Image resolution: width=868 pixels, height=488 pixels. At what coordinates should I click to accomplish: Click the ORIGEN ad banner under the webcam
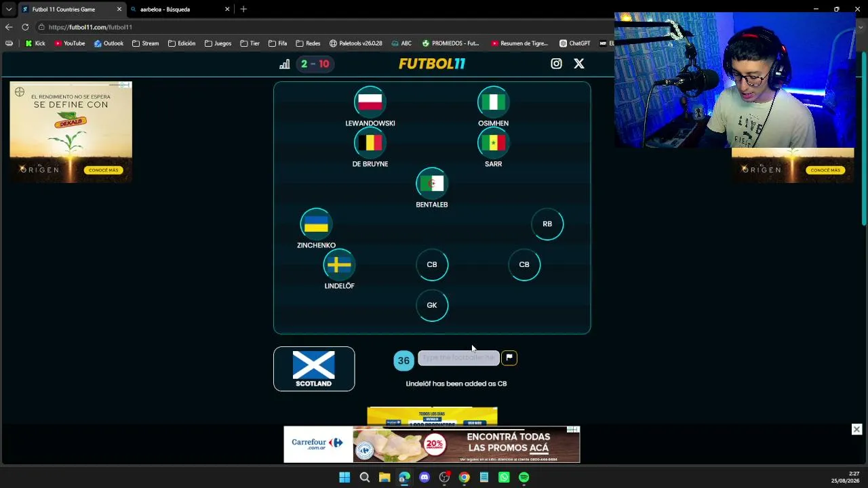click(793, 165)
